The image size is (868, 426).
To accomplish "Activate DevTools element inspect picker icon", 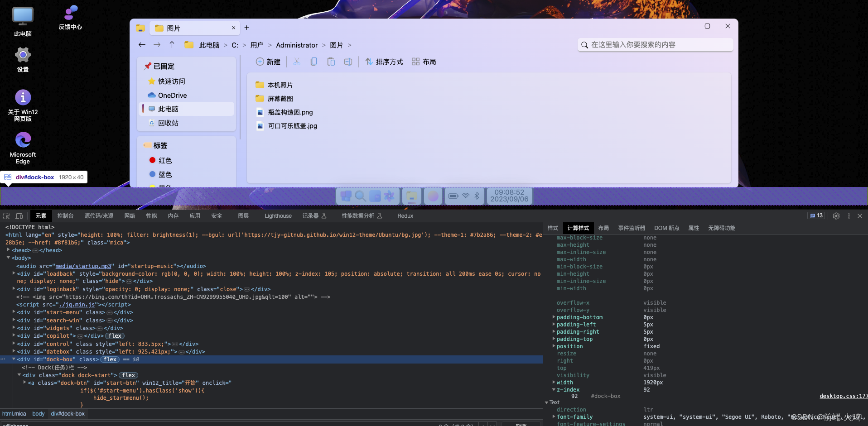I will (6, 216).
